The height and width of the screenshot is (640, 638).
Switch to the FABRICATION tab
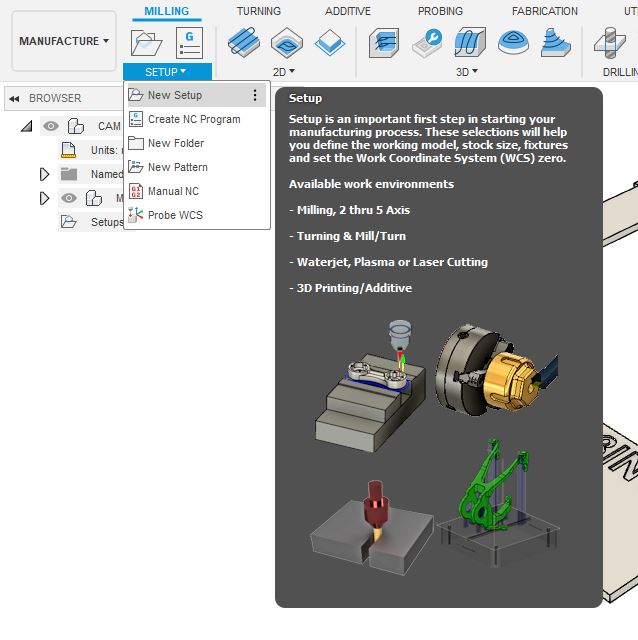tap(545, 11)
